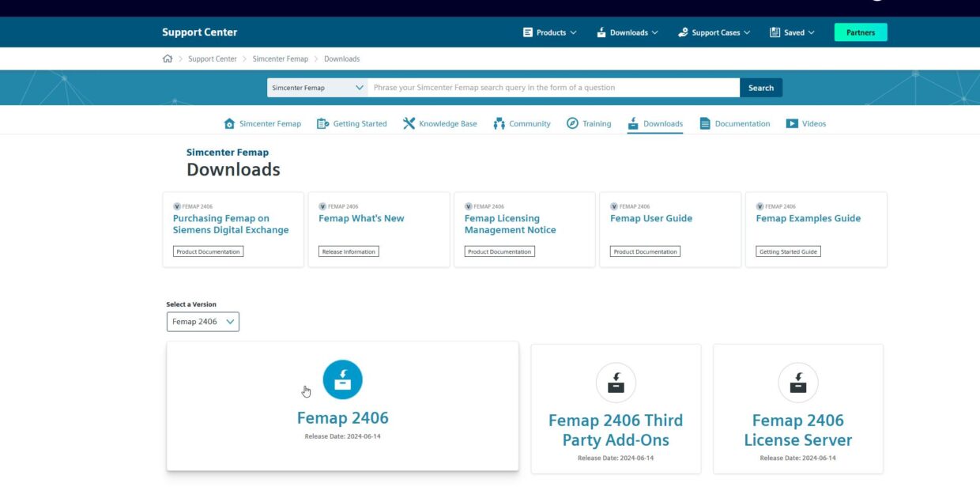Click the Saved icon in header
This screenshot has height=498, width=980.
(x=775, y=32)
